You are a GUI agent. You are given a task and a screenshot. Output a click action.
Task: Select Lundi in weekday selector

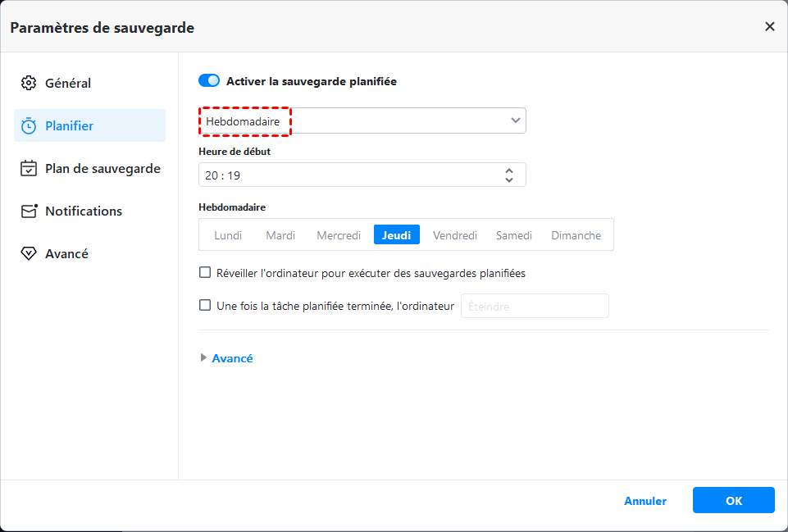(x=228, y=235)
